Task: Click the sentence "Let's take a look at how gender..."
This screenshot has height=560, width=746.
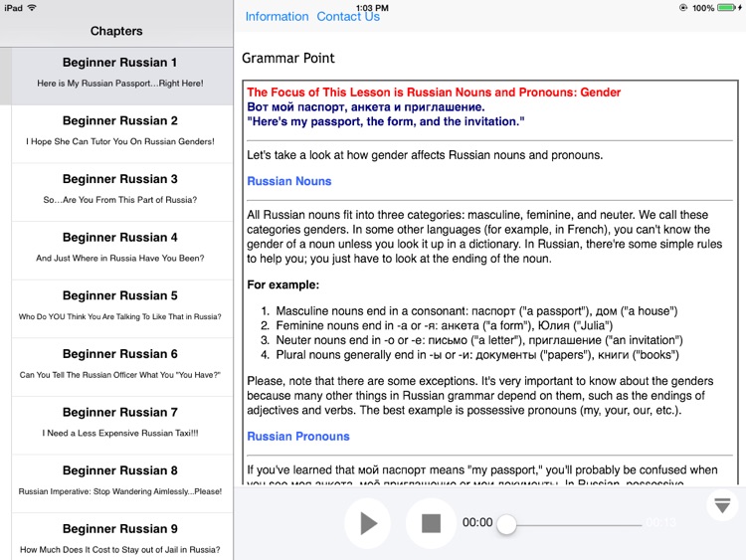Action: [x=425, y=155]
